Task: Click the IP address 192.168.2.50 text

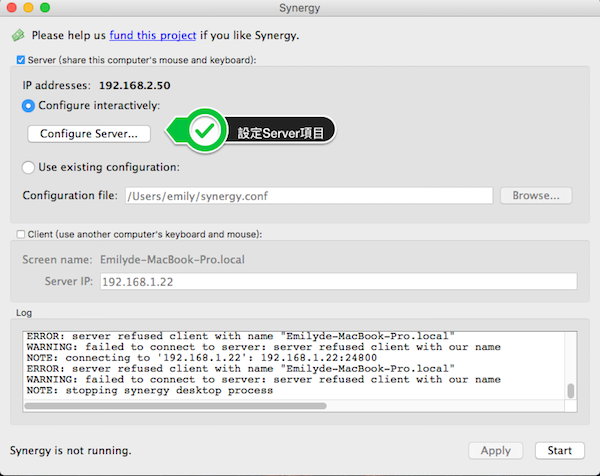Action: pos(135,85)
